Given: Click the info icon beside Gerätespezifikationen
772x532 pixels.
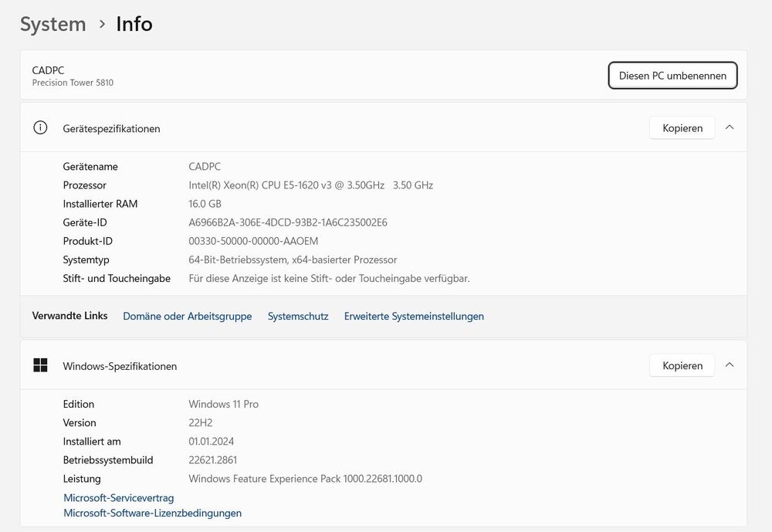Looking at the screenshot, I should pyautogui.click(x=40, y=127).
